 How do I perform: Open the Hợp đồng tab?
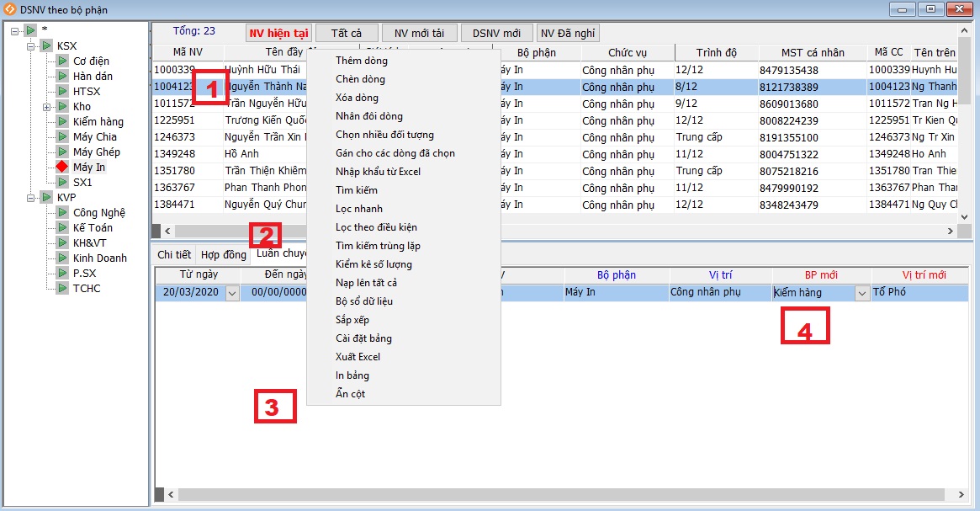[x=223, y=254]
